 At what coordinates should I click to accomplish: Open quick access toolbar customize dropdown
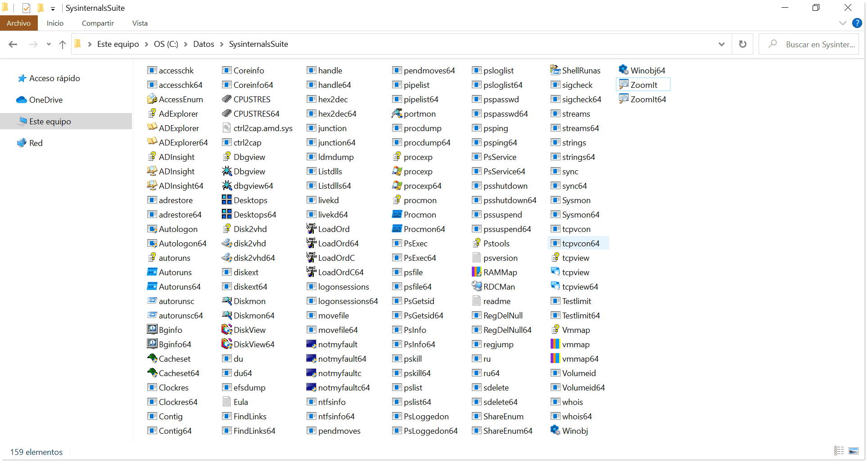pos(53,9)
